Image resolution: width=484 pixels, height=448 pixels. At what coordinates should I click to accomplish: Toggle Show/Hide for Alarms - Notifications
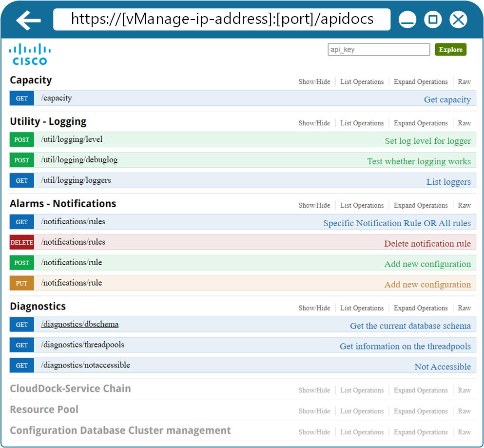point(314,205)
